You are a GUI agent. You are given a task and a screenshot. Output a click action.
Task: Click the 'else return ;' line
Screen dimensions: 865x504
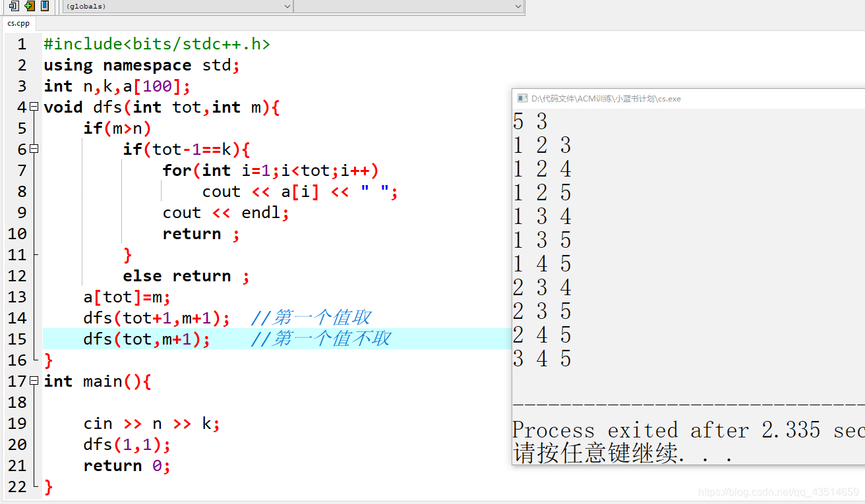point(187,276)
